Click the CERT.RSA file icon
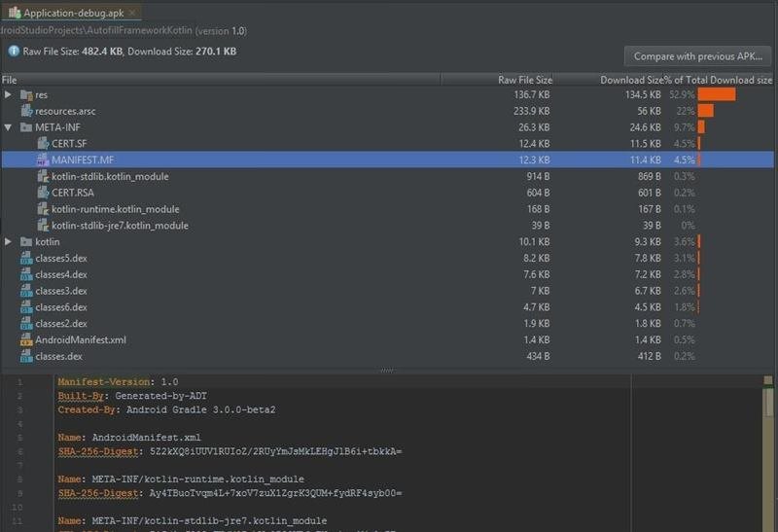Viewport: 778px width, 532px height. (43, 193)
